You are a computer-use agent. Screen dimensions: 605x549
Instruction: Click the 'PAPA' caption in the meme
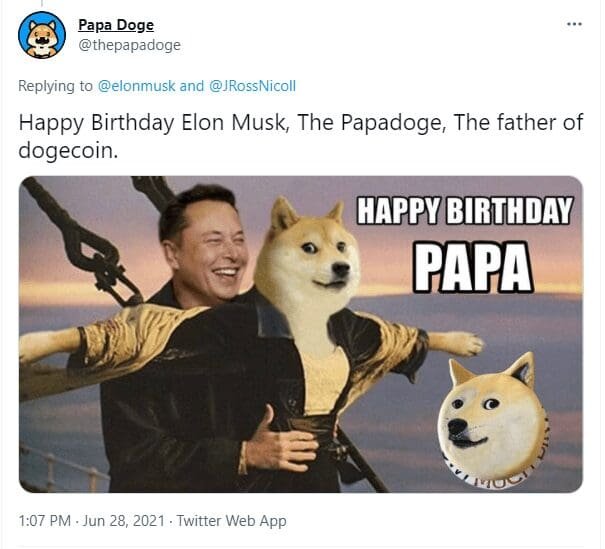473,267
